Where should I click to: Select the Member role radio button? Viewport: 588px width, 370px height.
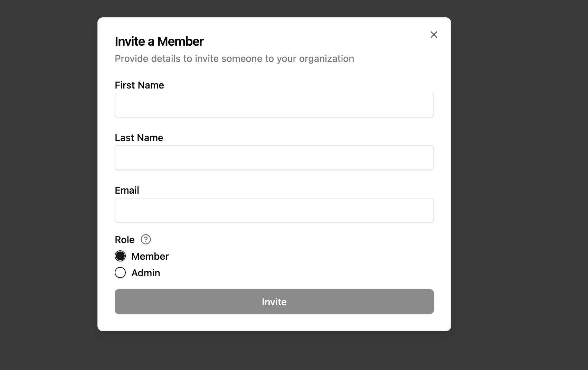point(120,256)
